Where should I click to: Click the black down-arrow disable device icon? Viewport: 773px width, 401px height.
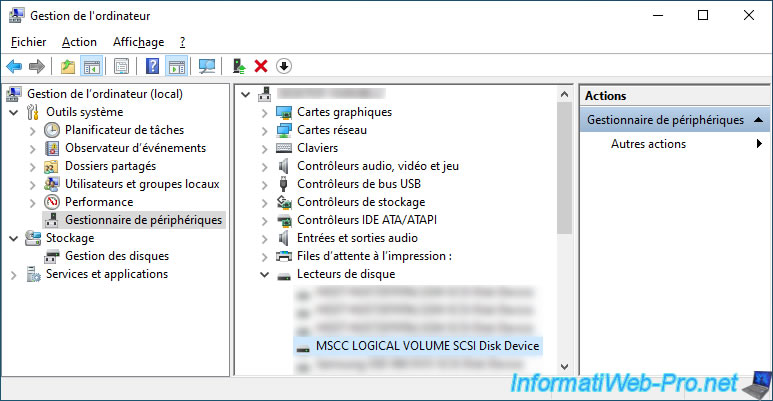click(x=284, y=66)
